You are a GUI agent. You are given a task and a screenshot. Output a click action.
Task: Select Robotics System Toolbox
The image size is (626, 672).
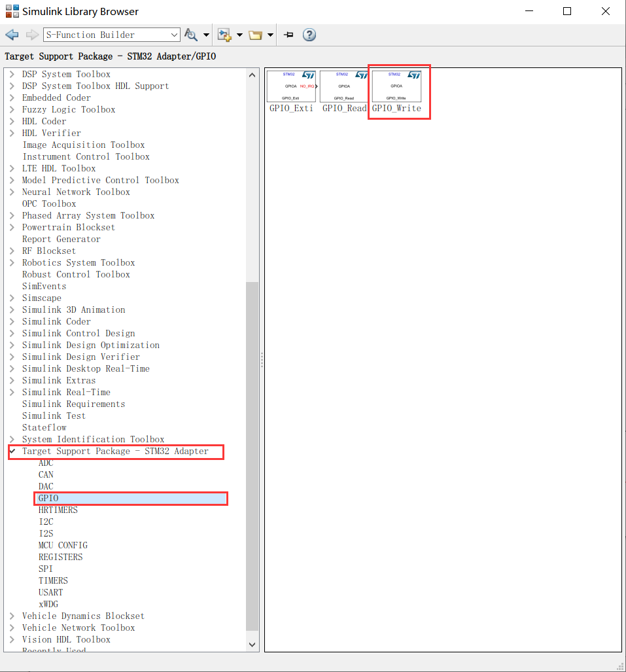coord(79,262)
